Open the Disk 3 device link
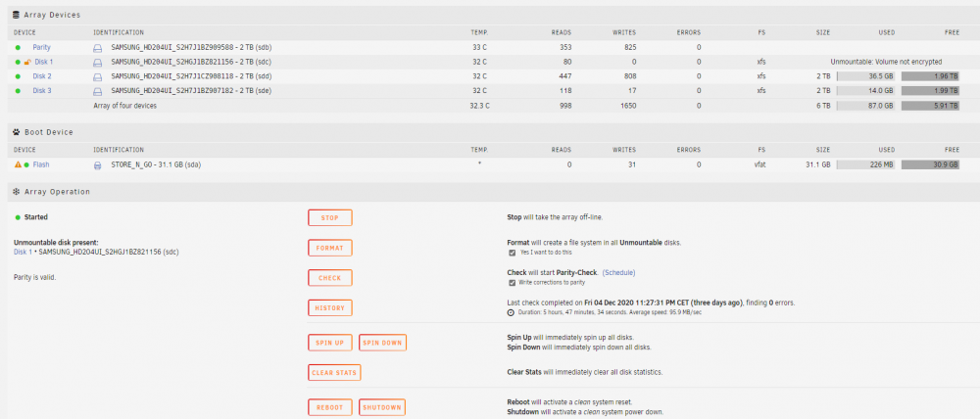The height and width of the screenshot is (419, 980). click(x=42, y=91)
